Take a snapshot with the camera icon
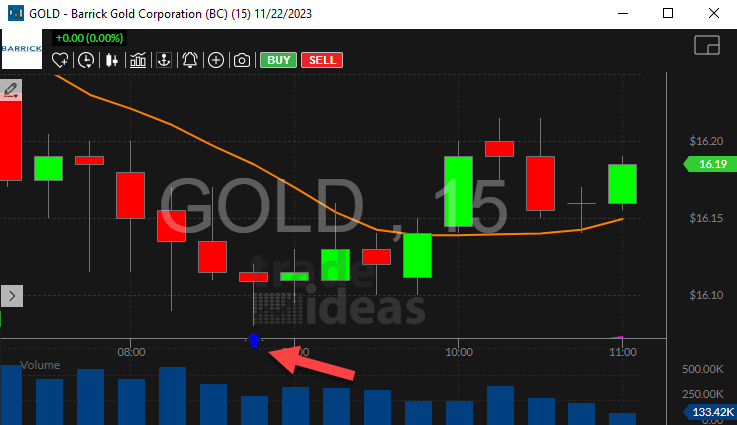Viewport: 737px width, 425px height. click(241, 60)
